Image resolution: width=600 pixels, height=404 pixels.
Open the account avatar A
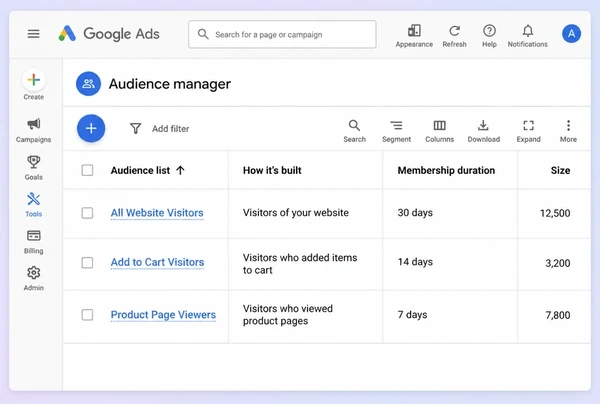tap(571, 34)
